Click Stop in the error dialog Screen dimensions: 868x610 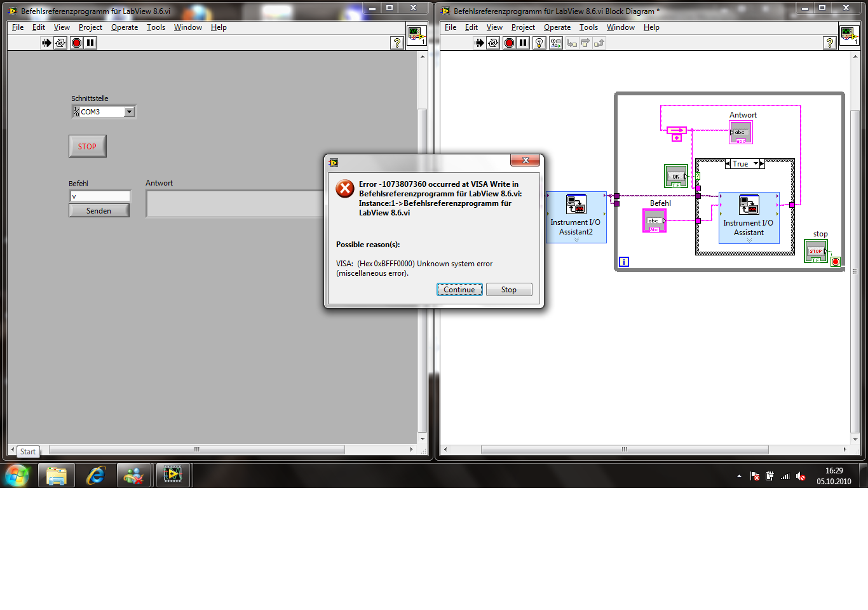tap(509, 290)
